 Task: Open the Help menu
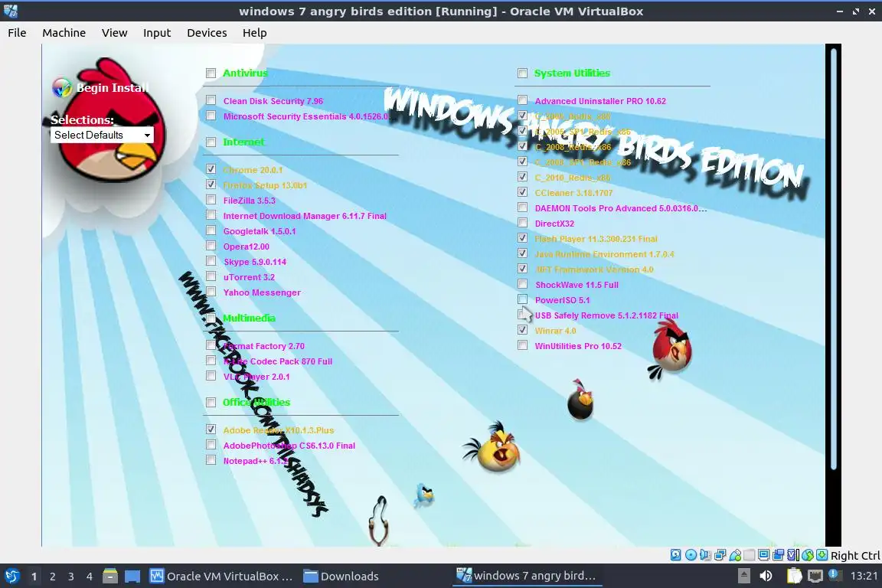coord(255,33)
